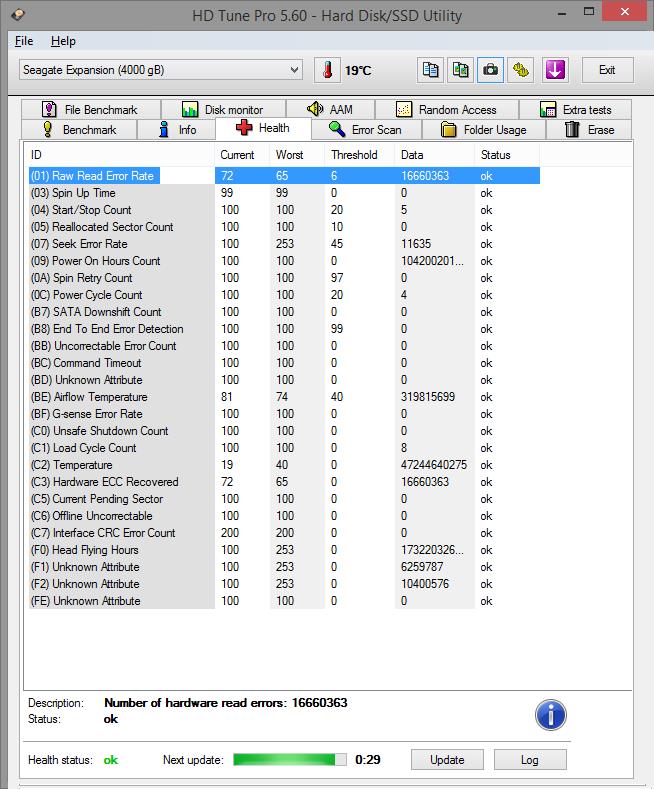Open the Extra tests tab
The width and height of the screenshot is (654, 789).
coord(575,109)
